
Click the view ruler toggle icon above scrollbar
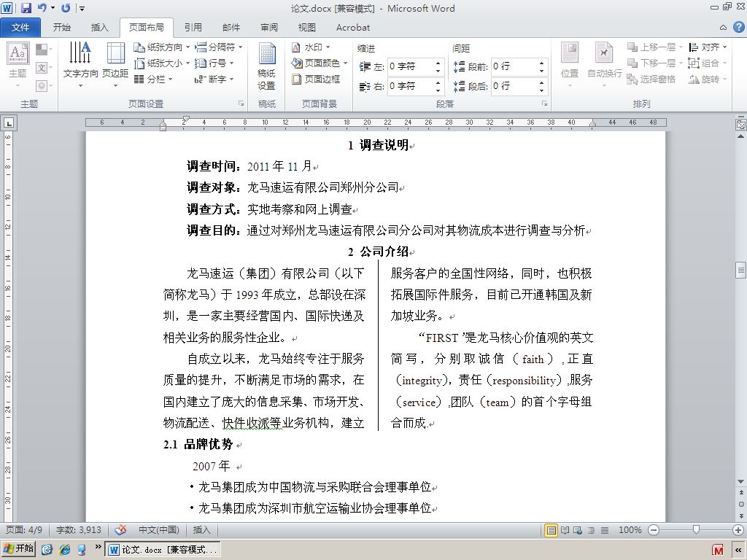[x=741, y=124]
